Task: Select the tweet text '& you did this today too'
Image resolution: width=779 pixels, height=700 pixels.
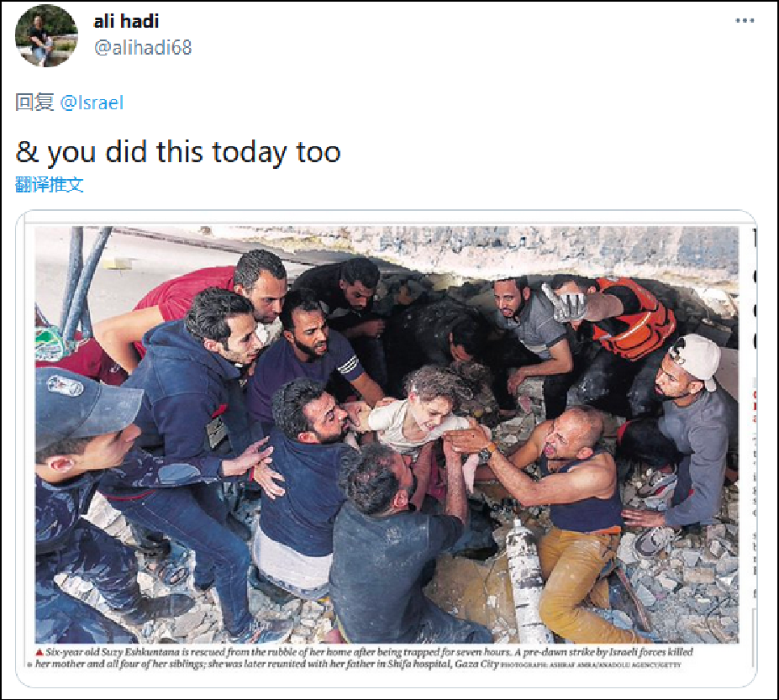Action: (x=178, y=152)
